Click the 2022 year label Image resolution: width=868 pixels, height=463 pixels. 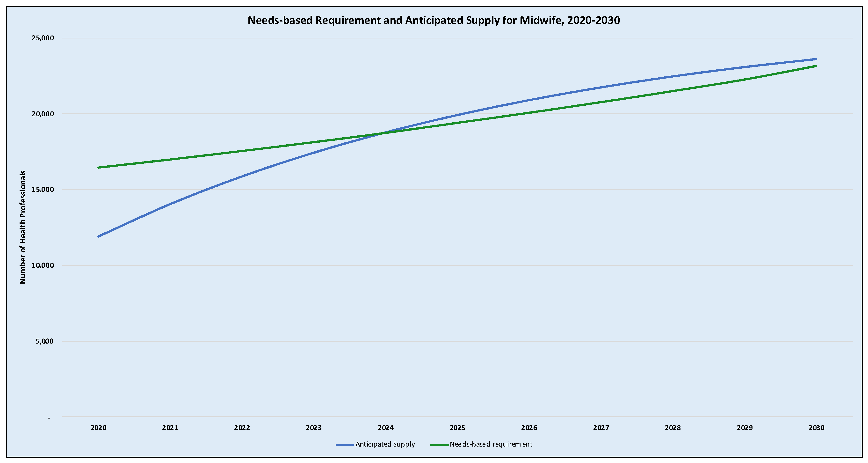(x=242, y=428)
